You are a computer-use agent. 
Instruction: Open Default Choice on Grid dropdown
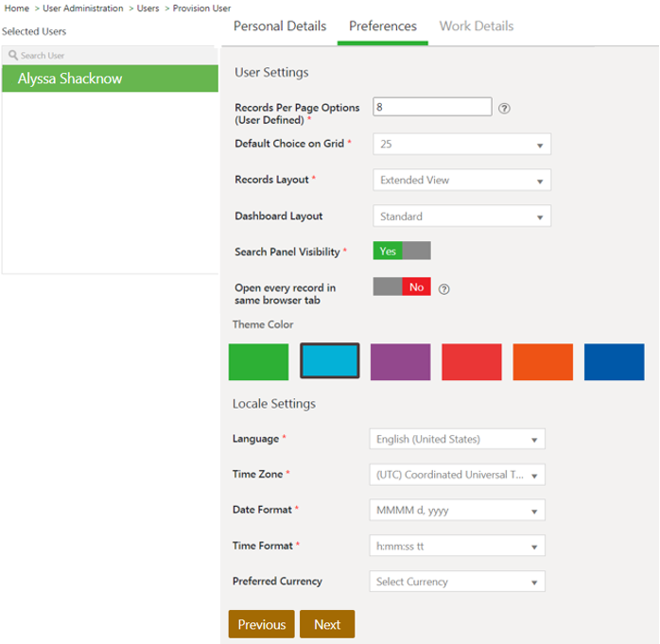(461, 145)
